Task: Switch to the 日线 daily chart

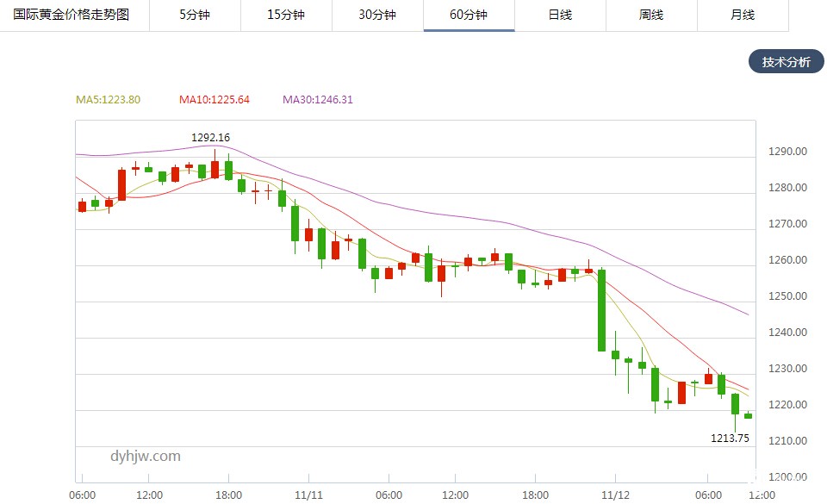Action: click(x=560, y=15)
